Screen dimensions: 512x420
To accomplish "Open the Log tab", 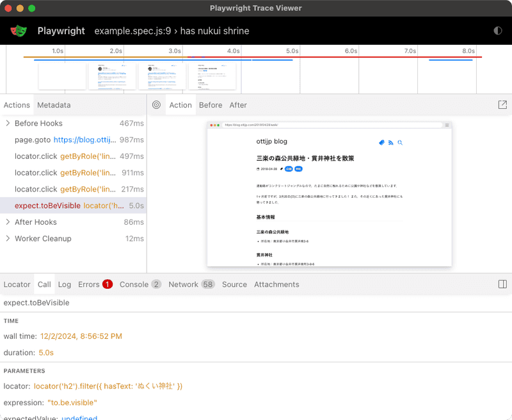I will click(x=65, y=284).
